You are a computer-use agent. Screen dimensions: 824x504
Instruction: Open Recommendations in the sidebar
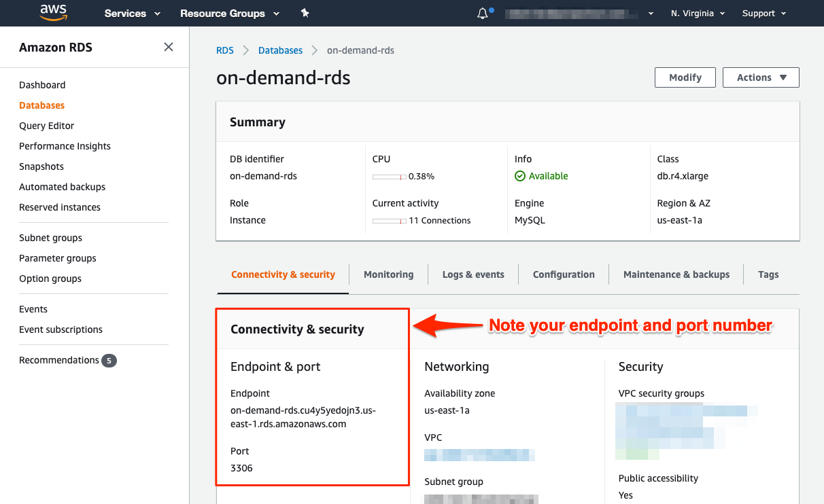(59, 360)
